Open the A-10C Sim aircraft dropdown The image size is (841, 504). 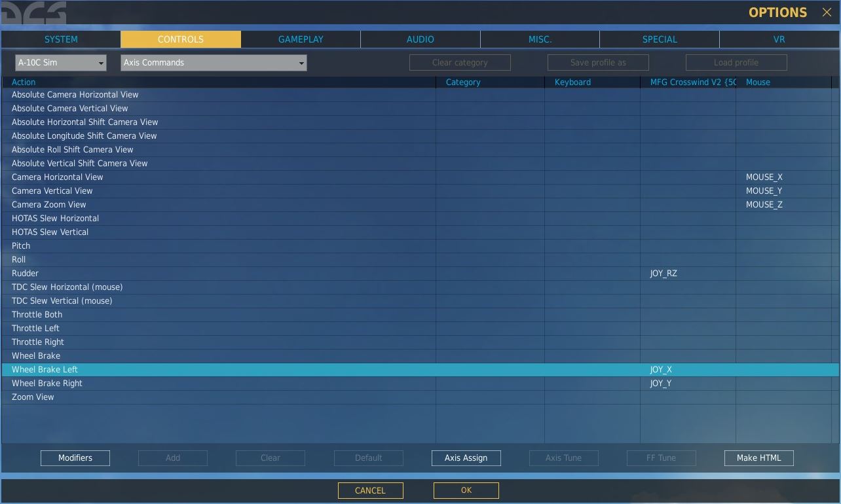(x=61, y=63)
